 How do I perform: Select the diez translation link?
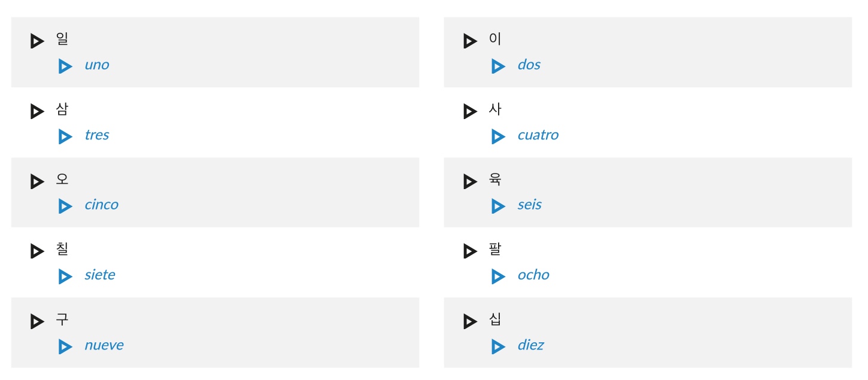(x=530, y=345)
